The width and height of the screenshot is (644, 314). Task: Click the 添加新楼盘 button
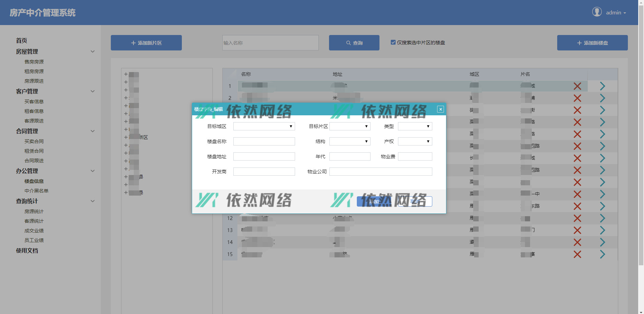click(592, 43)
